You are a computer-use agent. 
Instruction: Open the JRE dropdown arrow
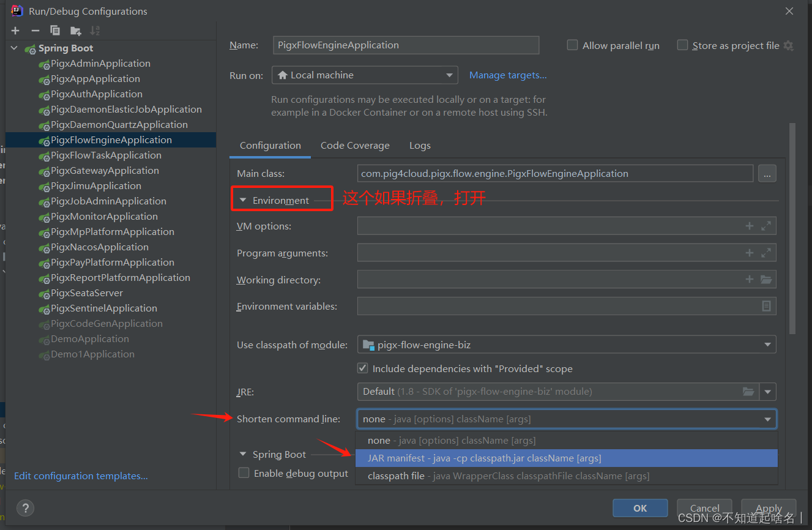[768, 392]
